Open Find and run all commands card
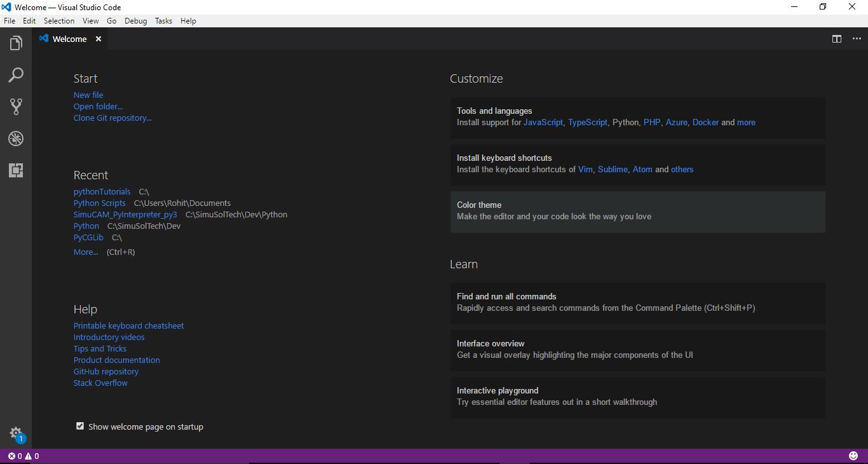This screenshot has height=464, width=868. point(637,303)
